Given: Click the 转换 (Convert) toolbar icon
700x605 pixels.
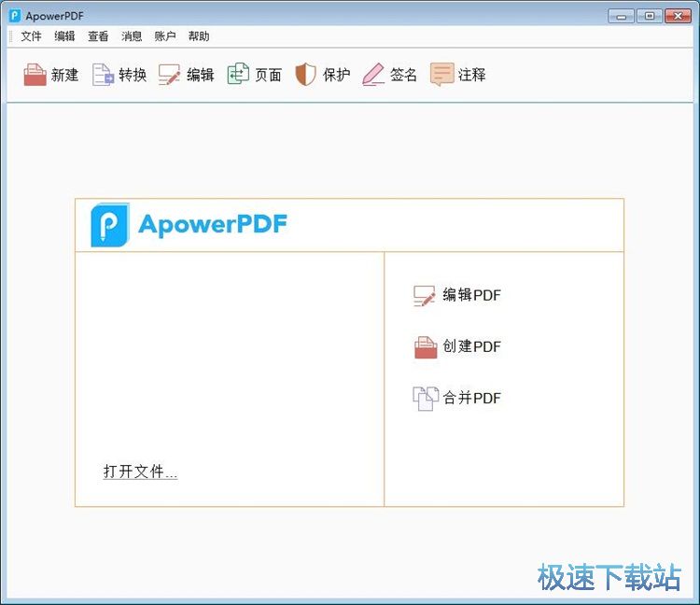Looking at the screenshot, I should pos(103,74).
